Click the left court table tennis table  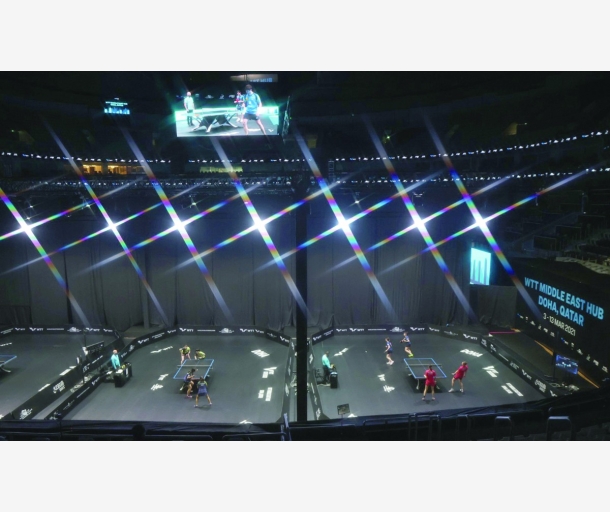194,368
